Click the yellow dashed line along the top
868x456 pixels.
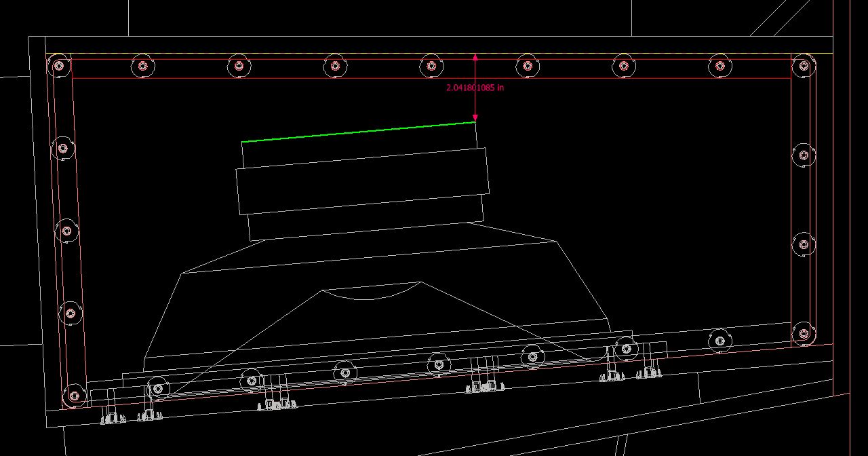coord(271,54)
